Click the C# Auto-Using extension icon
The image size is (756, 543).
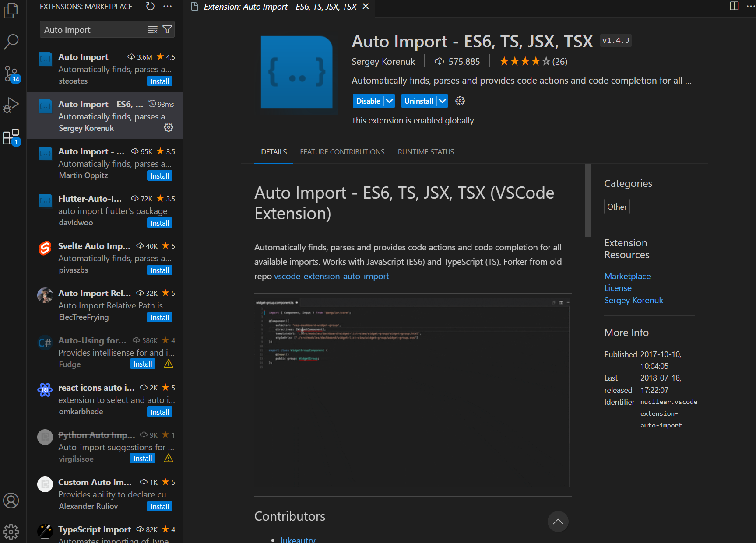click(x=45, y=343)
